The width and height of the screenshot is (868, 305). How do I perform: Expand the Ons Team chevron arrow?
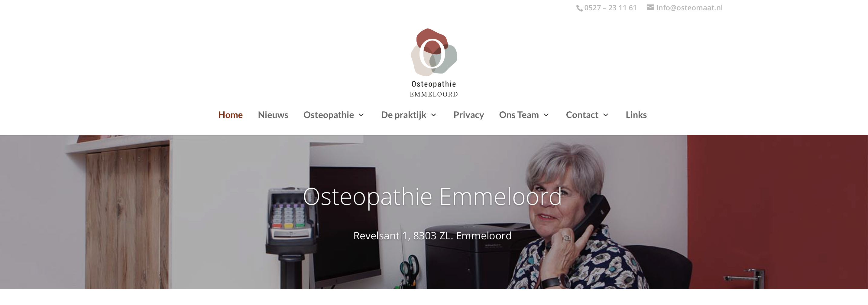click(x=546, y=115)
